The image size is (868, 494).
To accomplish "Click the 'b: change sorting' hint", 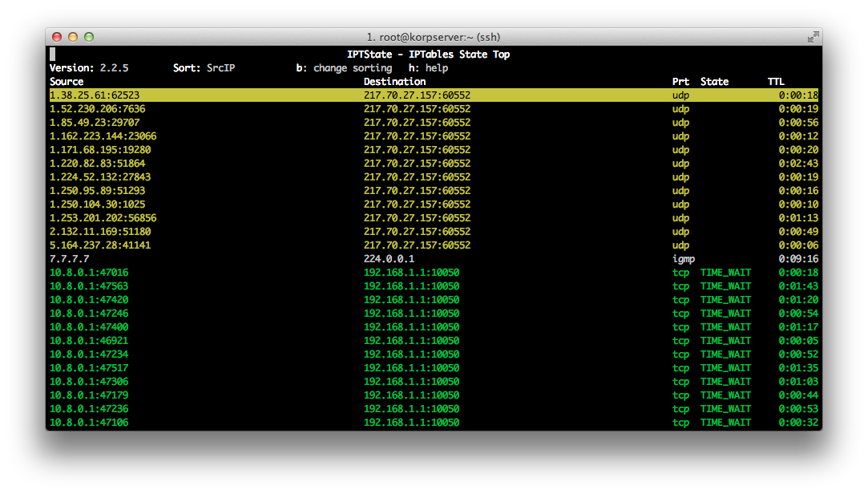I will coord(344,68).
